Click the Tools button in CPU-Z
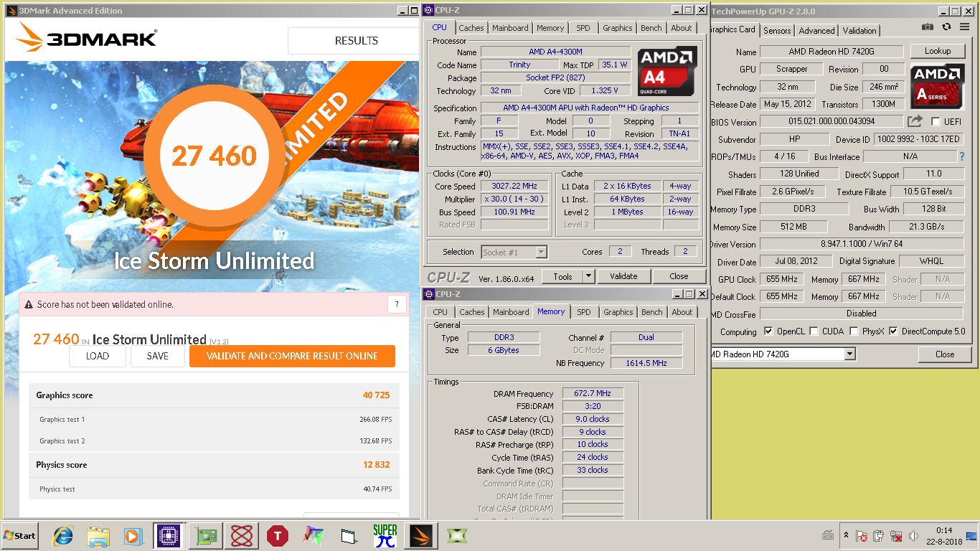Image resolution: width=980 pixels, height=551 pixels. pos(562,276)
